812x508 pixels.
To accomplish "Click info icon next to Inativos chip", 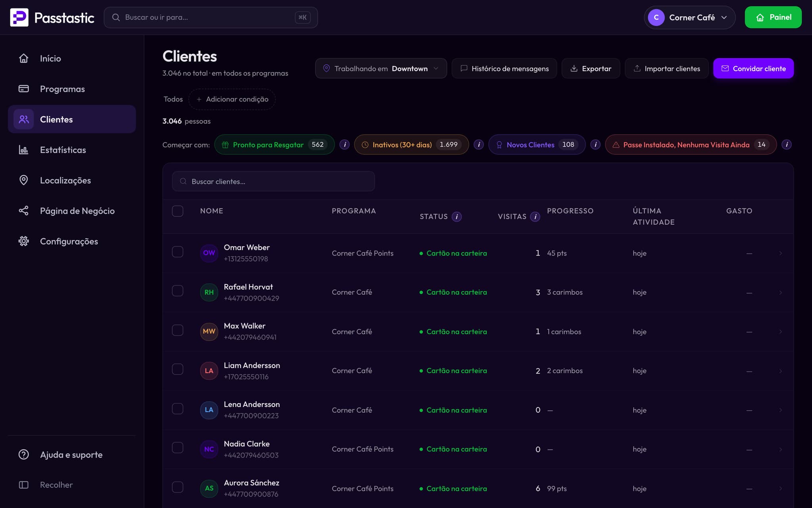I will tap(479, 144).
